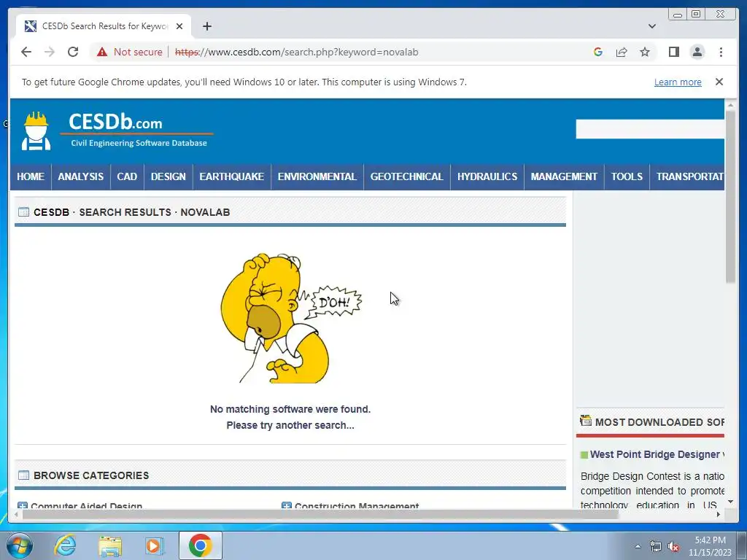Click the page scroll down arrow
Screen dimensions: 747x560
pyautogui.click(x=730, y=502)
